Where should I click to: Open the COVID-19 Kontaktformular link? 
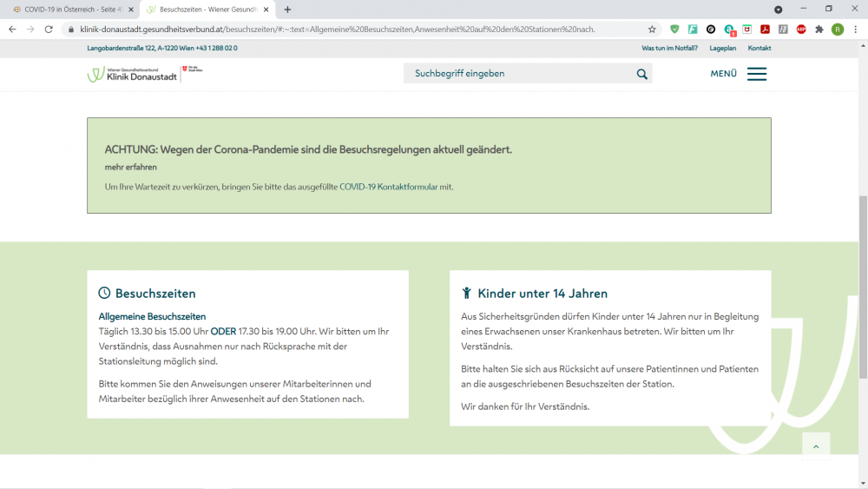click(x=388, y=187)
